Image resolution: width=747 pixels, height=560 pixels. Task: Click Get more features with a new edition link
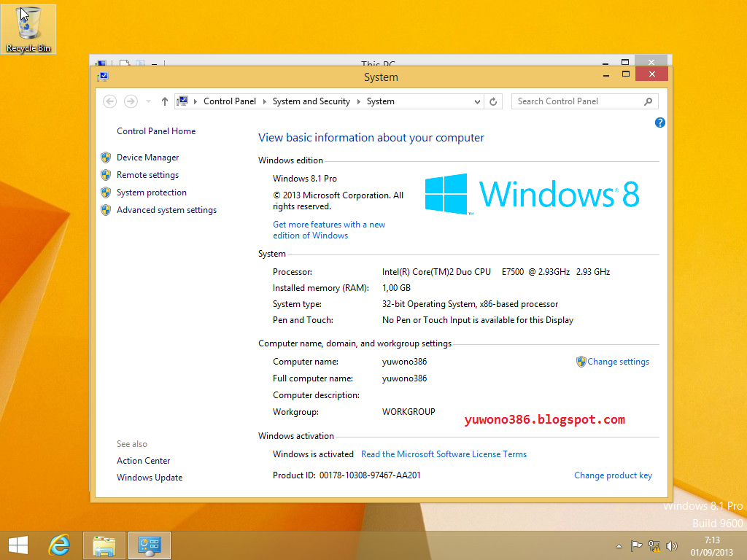coord(329,230)
